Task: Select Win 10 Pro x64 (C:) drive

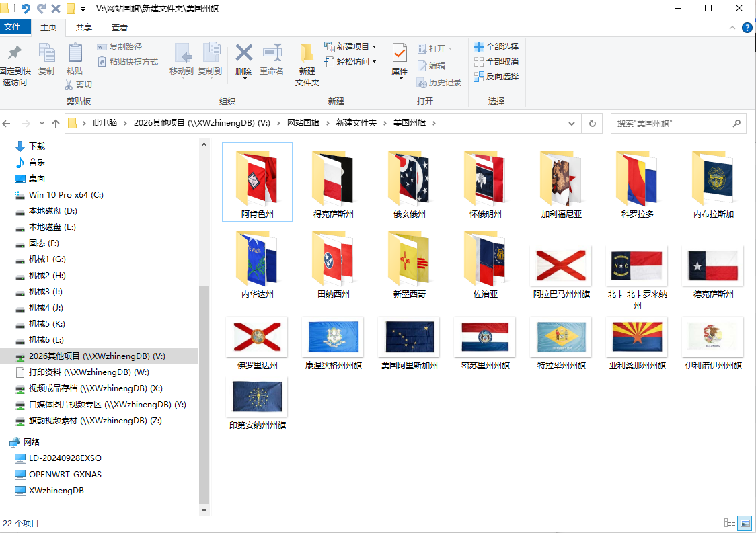Action: 66,195
